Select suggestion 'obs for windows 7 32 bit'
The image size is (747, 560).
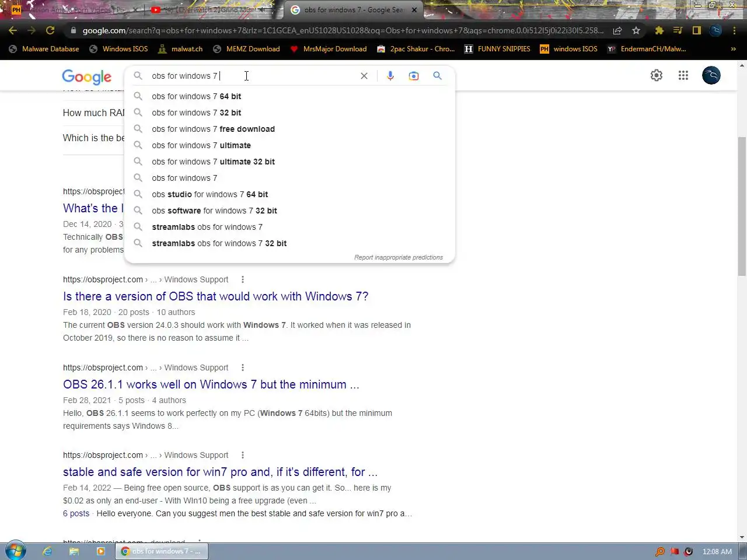click(x=290, y=113)
